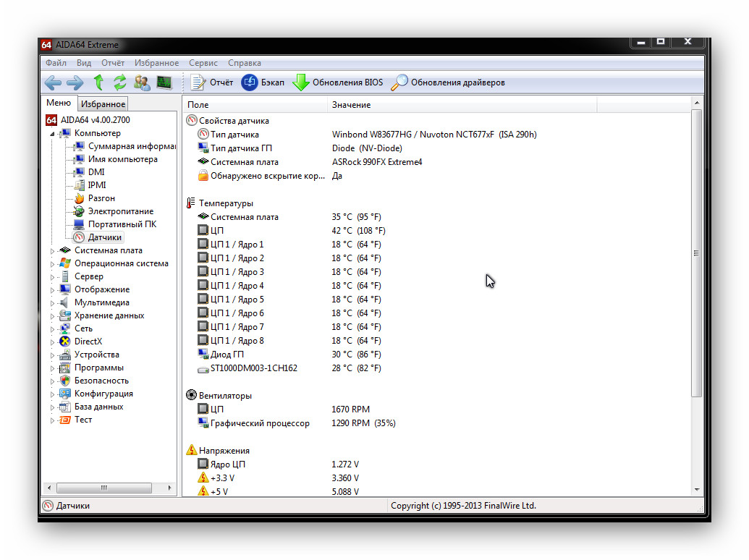Viewport: 749px width, 560px height.
Task: Open the Сервис menu
Action: tap(203, 63)
